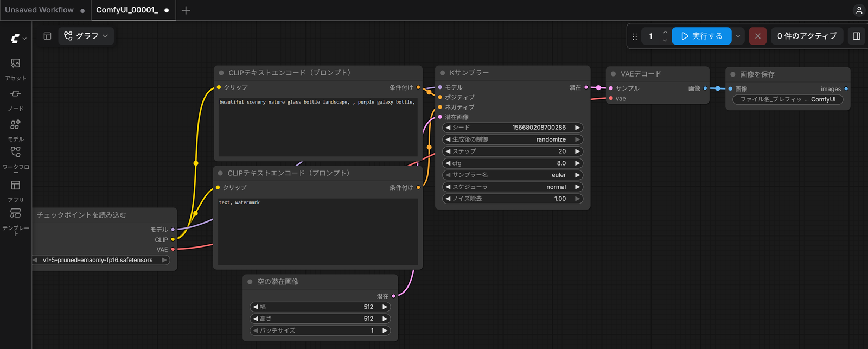Increase the seed value with right arrow

coord(577,128)
